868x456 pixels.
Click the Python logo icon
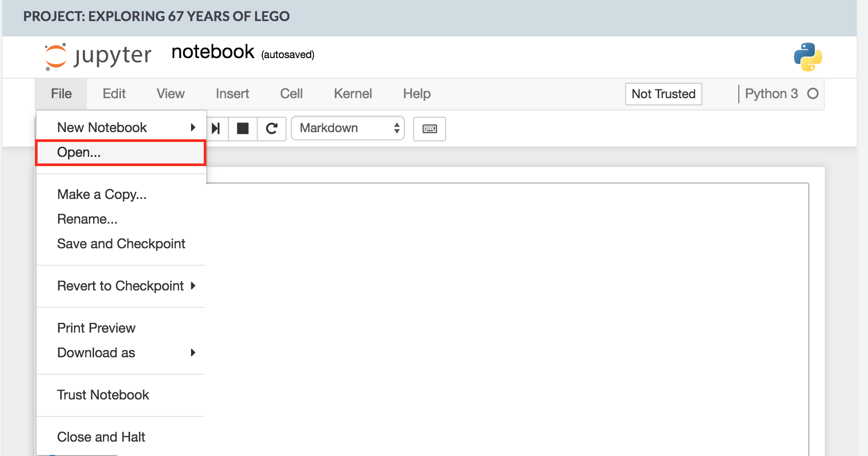[x=807, y=57]
